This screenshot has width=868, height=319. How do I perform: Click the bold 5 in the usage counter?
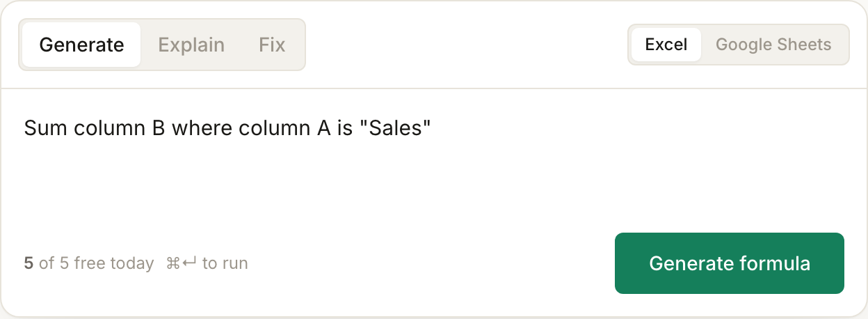29,263
